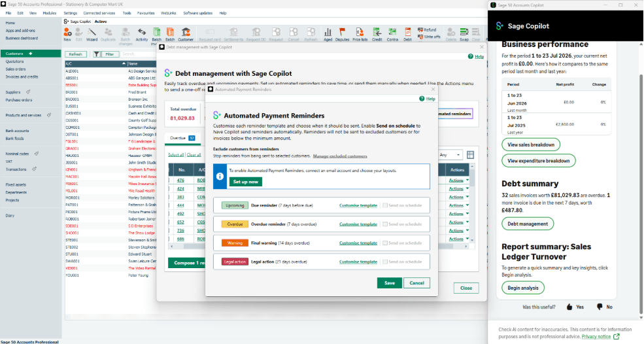Click the Swap toolbar icon

coord(464,34)
